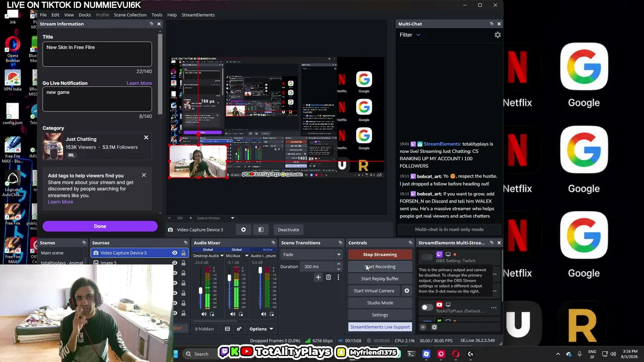Open virtual camera settings gear
This screenshot has width=644, height=362.
pos(407,291)
